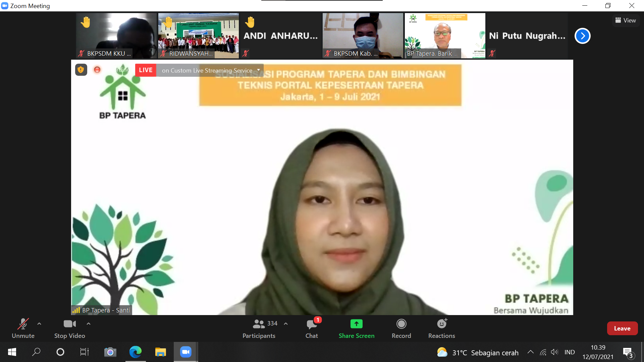644x362 pixels.
Task: Open the Custom Live Streaming Service dropdown
Action: click(x=258, y=70)
